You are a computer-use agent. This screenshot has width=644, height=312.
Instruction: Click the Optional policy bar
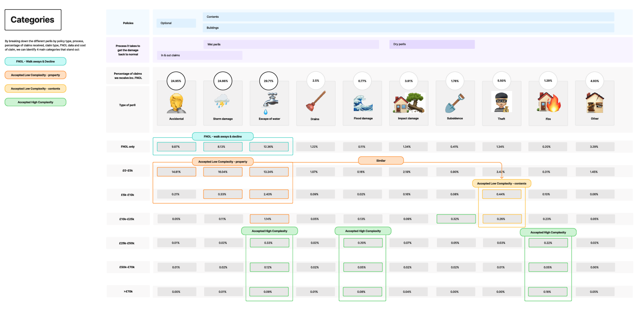pyautogui.click(x=176, y=23)
